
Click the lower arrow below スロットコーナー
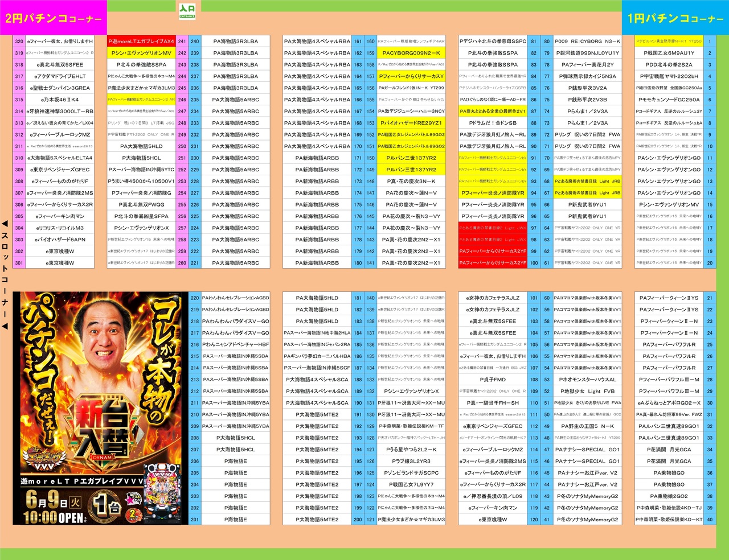[x=5, y=326]
